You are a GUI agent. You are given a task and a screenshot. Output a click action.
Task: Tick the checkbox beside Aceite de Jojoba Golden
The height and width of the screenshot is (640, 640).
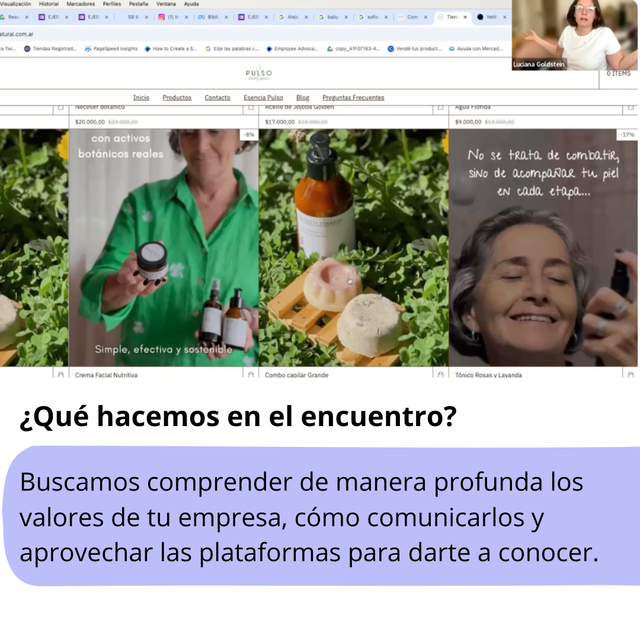pos(251,107)
